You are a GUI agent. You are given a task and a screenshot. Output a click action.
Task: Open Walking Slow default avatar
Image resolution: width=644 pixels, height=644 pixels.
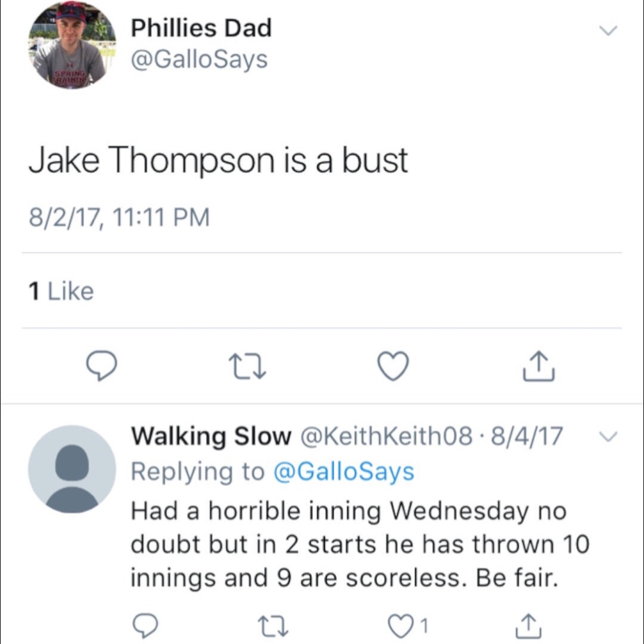click(72, 469)
